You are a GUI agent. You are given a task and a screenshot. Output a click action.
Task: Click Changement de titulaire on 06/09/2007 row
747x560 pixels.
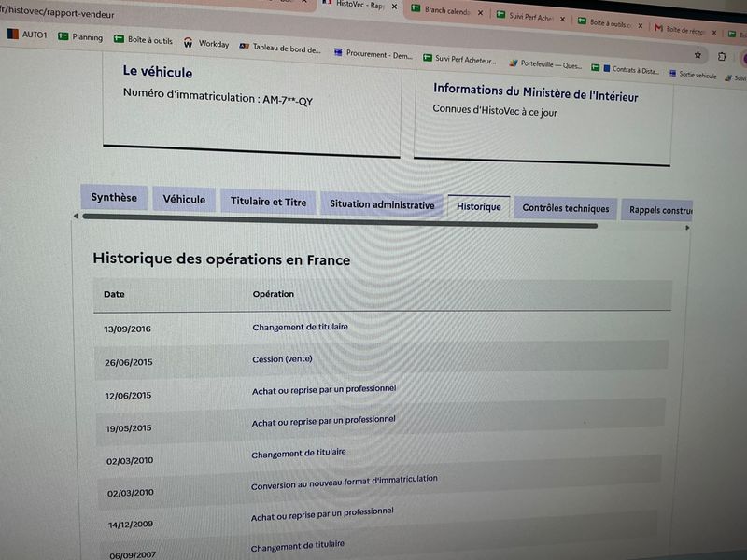297,546
